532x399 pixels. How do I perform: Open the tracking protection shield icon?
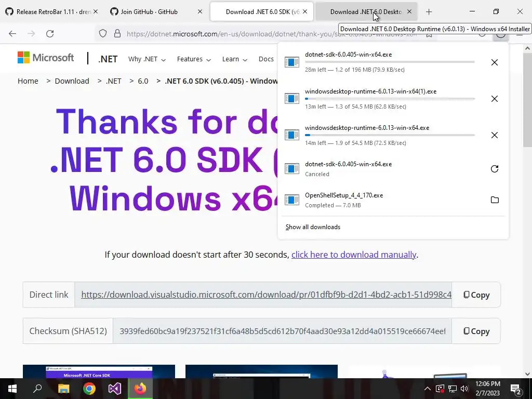pos(103,34)
